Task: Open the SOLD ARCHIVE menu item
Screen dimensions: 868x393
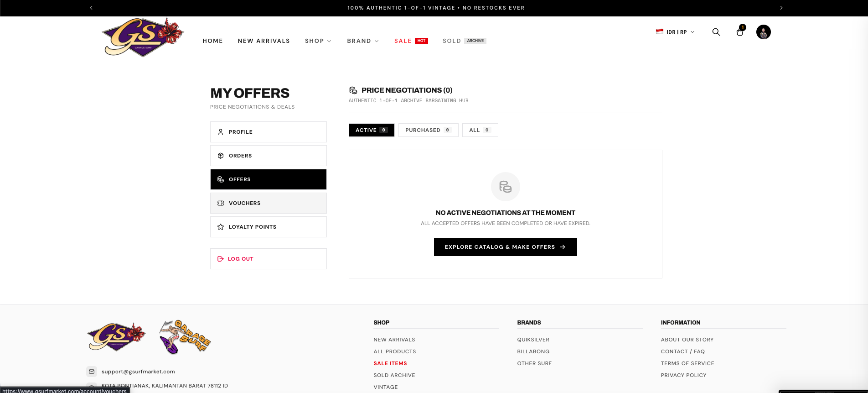Action: [x=465, y=41]
